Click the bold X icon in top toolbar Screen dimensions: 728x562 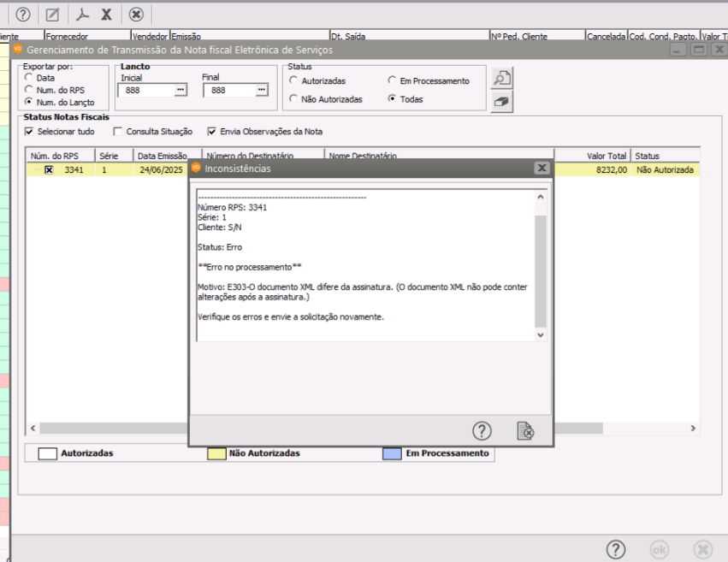tap(107, 14)
